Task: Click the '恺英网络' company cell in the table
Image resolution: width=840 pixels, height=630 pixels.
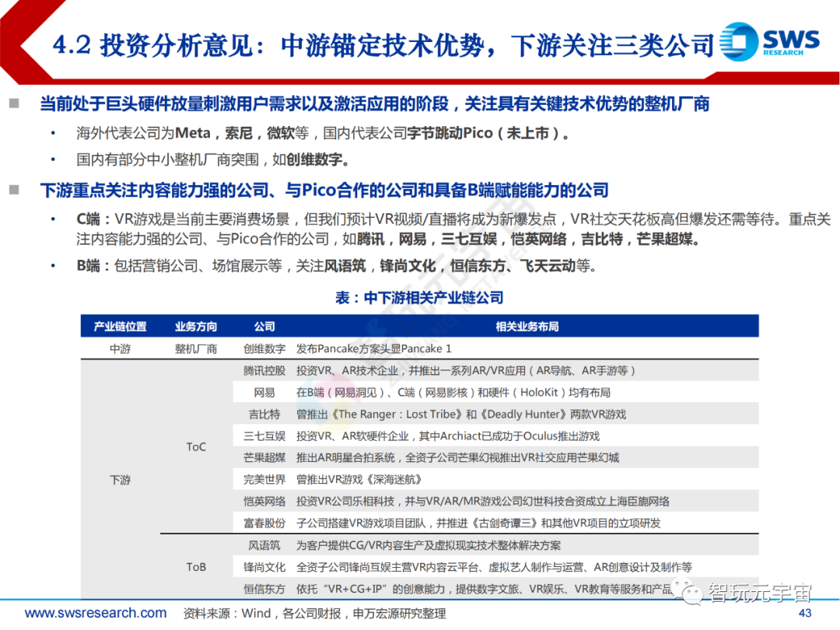Action: click(264, 502)
